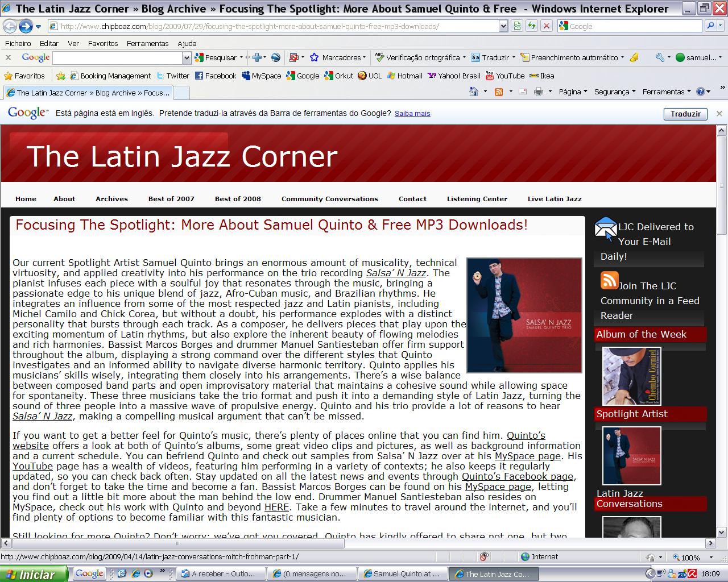Click the envelope email icon in sidebar

[606, 229]
